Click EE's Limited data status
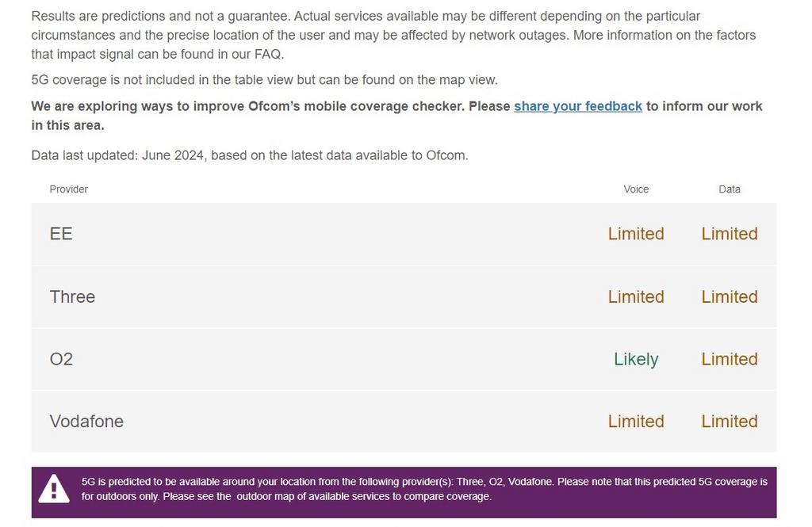812x527 pixels. click(730, 234)
